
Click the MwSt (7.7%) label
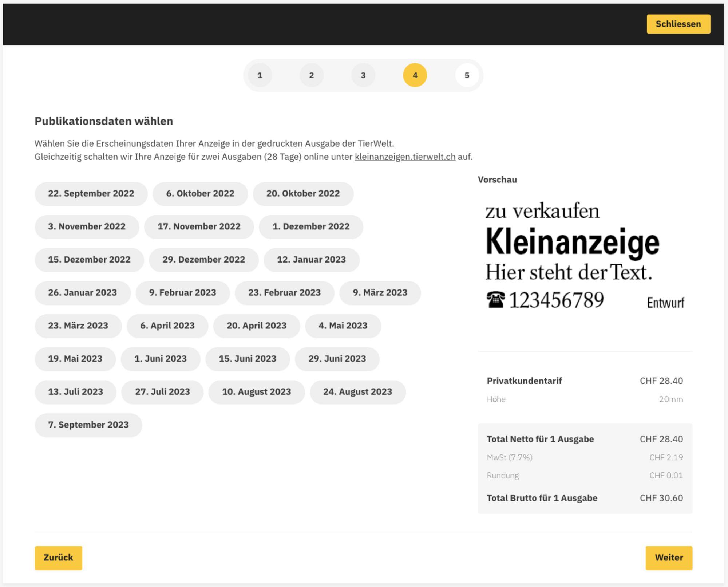click(x=510, y=458)
